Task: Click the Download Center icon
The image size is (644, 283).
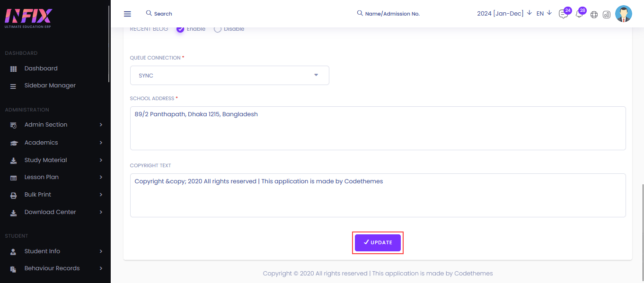Action: tap(14, 213)
